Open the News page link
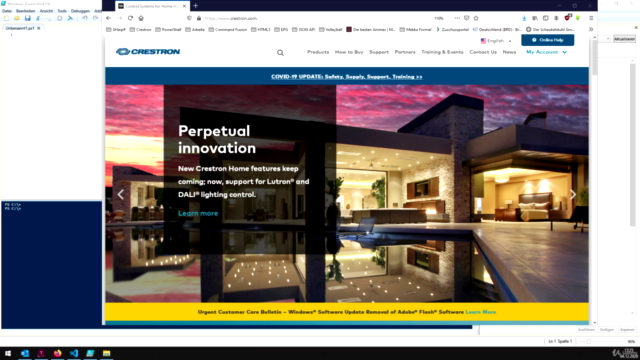 coord(509,52)
